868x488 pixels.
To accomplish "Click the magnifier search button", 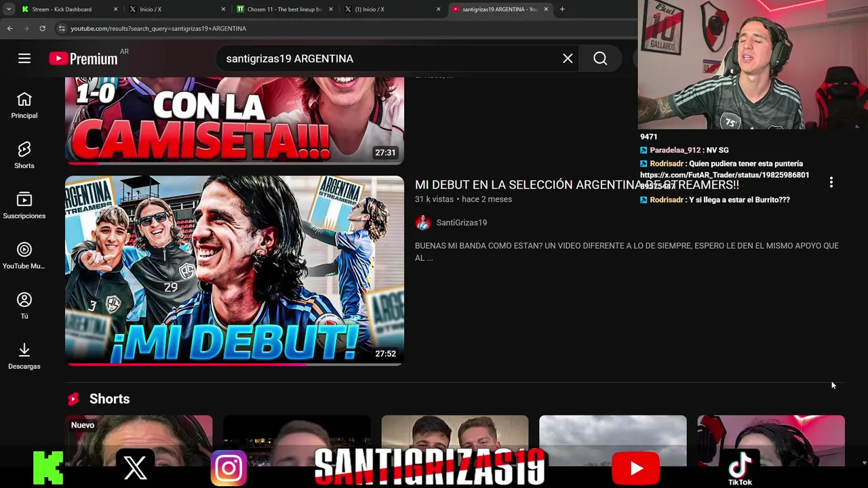I will 600,59.
